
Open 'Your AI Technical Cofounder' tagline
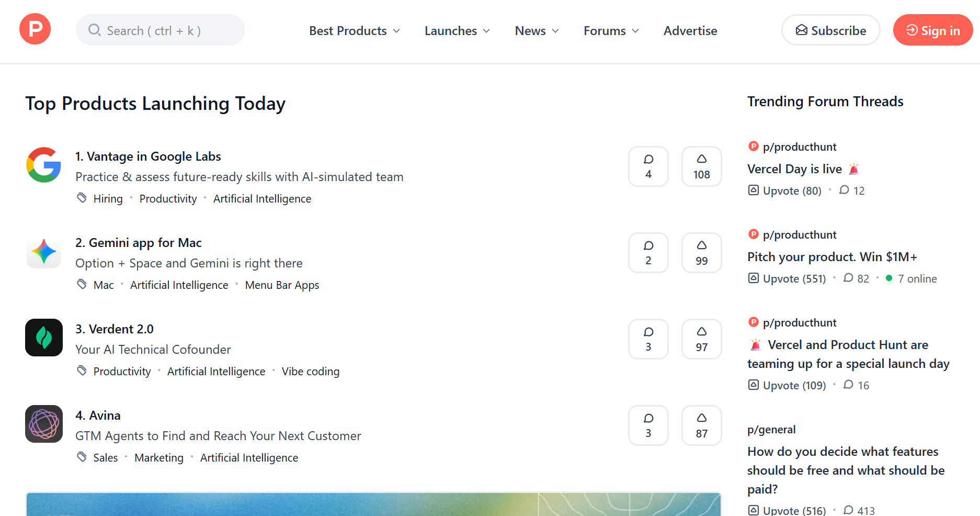click(153, 350)
